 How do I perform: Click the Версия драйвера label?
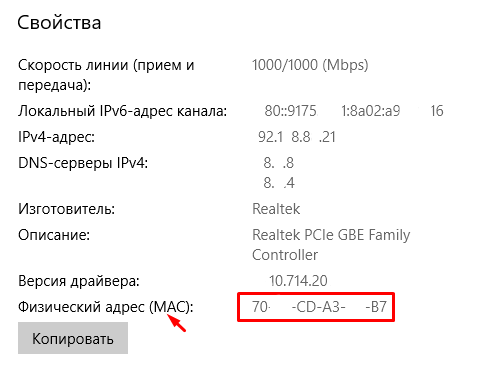coord(79,281)
